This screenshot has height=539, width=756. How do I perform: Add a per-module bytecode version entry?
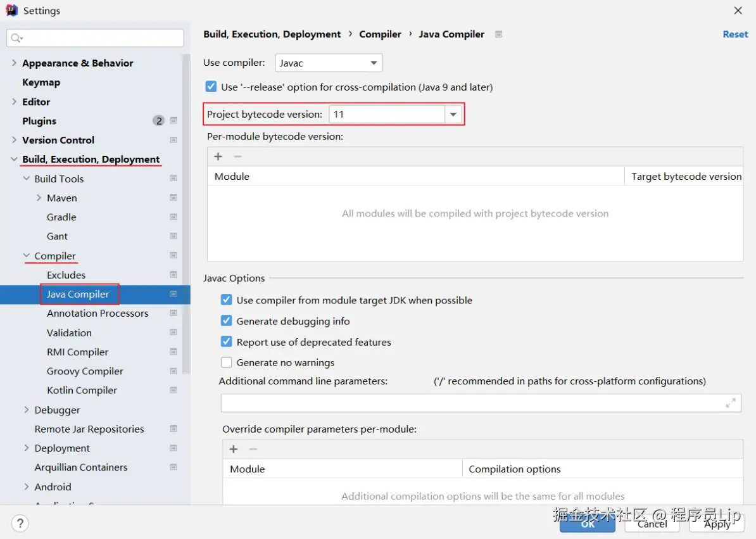point(218,156)
